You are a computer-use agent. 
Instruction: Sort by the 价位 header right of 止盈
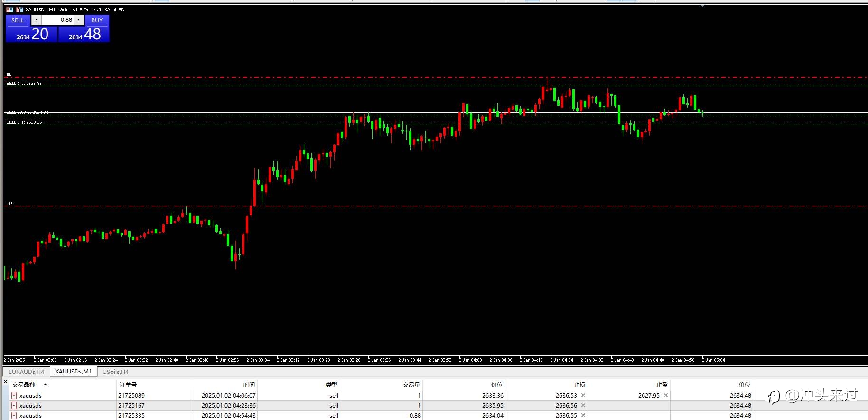(x=745, y=384)
